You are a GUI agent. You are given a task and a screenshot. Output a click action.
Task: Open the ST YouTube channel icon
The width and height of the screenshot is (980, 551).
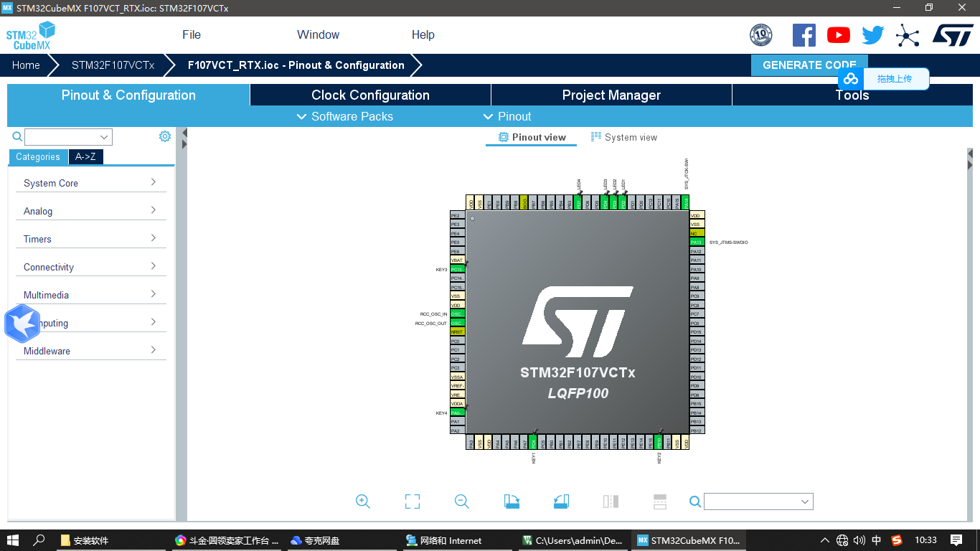(839, 35)
